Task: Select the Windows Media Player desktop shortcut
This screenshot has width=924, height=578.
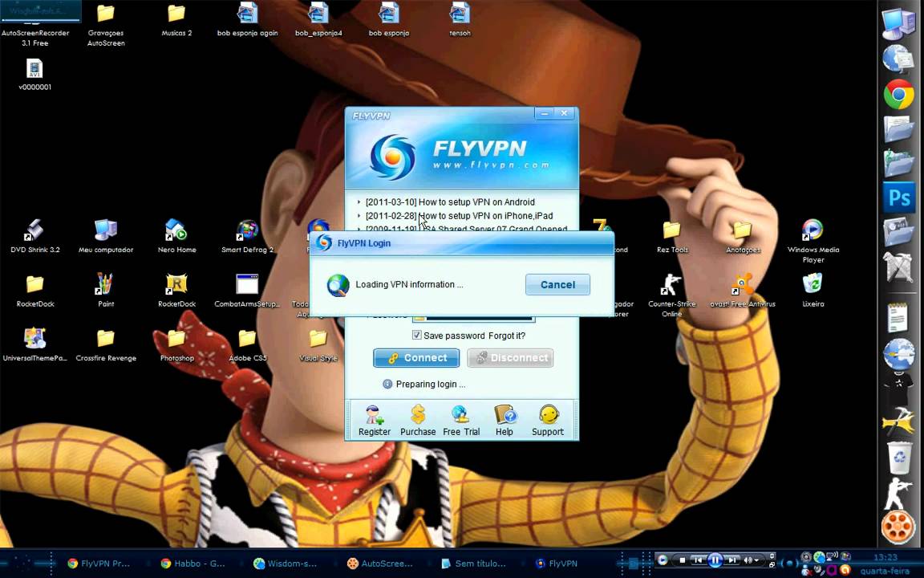Action: [x=813, y=241]
